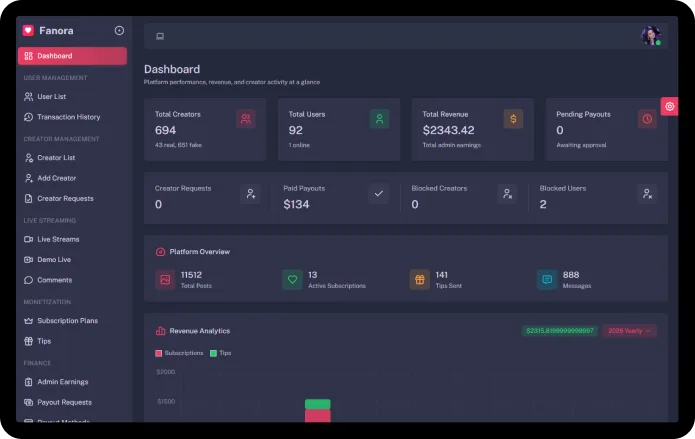Click the Blocked Users person-x icon

(x=647, y=194)
